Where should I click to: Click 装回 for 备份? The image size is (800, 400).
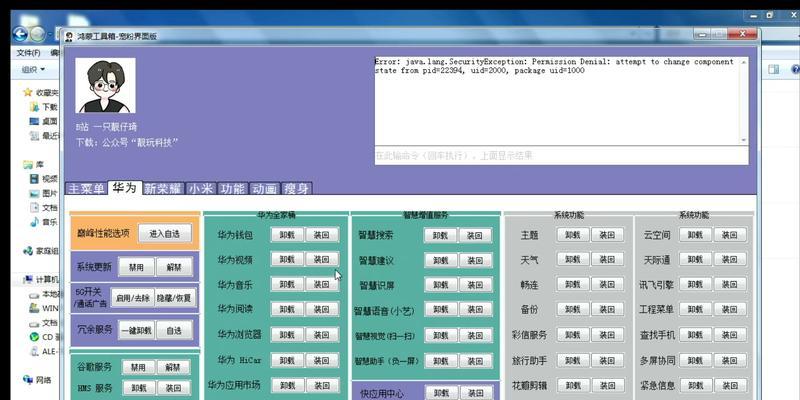point(608,309)
